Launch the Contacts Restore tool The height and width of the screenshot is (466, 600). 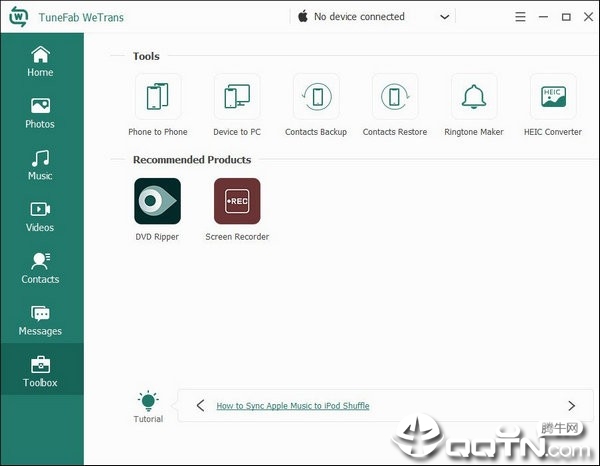[x=395, y=96]
